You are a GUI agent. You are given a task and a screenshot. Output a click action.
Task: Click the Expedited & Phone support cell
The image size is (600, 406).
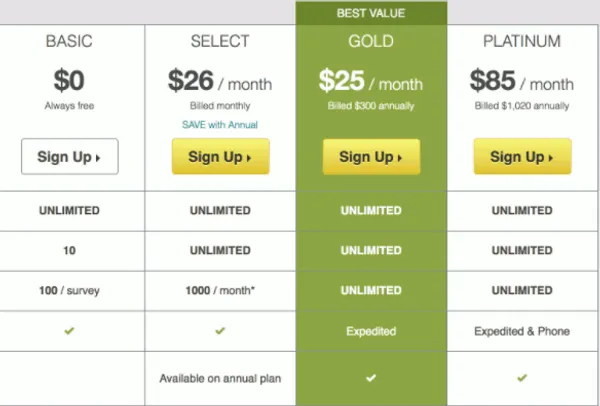522,331
